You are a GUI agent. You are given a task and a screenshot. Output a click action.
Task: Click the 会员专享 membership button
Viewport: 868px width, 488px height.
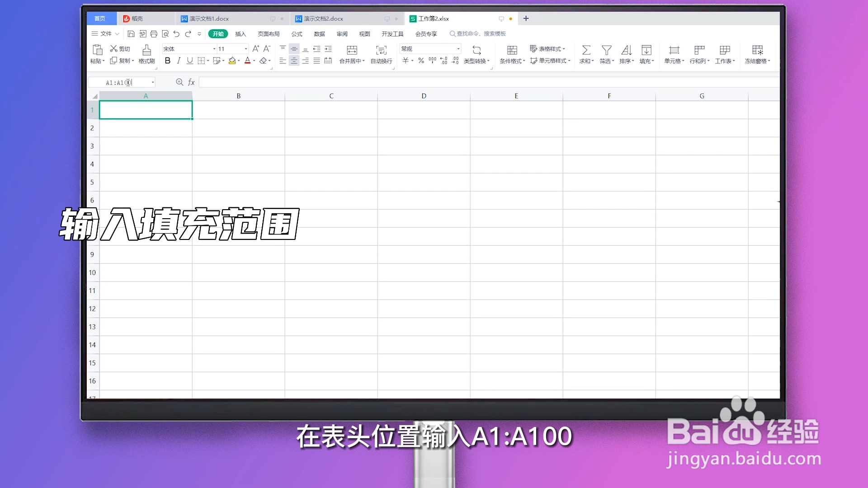425,33
